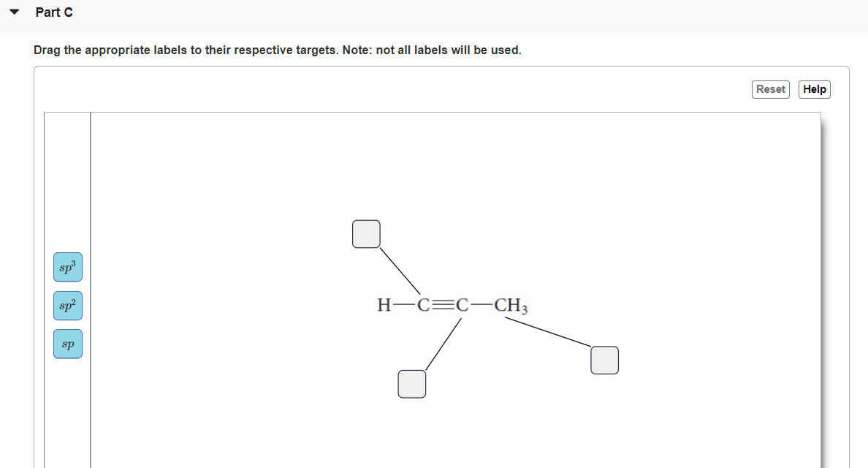Open the Help button
The height and width of the screenshot is (468, 868).
click(x=815, y=89)
